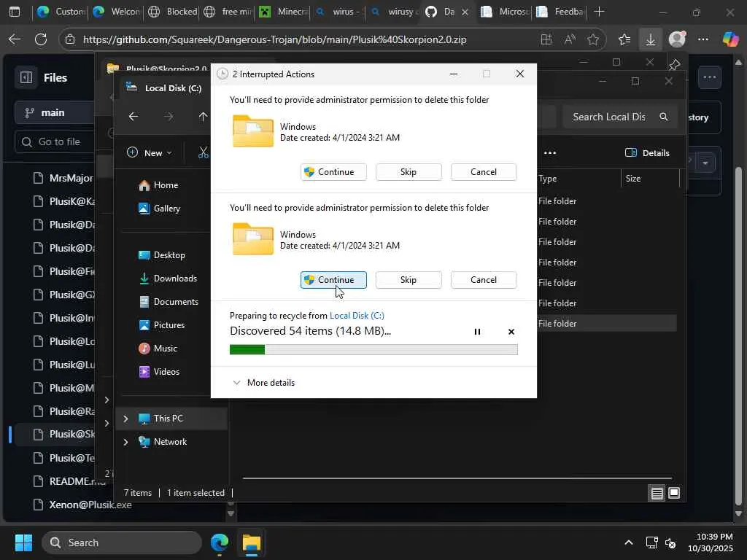Click the Cut scissors icon in Explorer
Screen dimensions: 747x560
coord(204,153)
